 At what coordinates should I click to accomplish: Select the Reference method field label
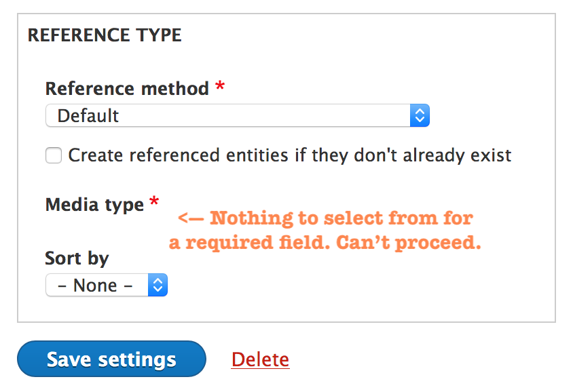[126, 88]
